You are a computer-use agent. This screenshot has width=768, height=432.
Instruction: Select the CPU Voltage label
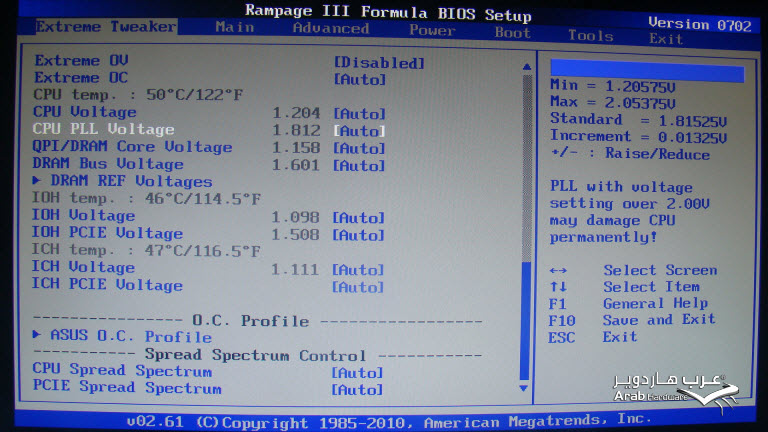pos(85,112)
